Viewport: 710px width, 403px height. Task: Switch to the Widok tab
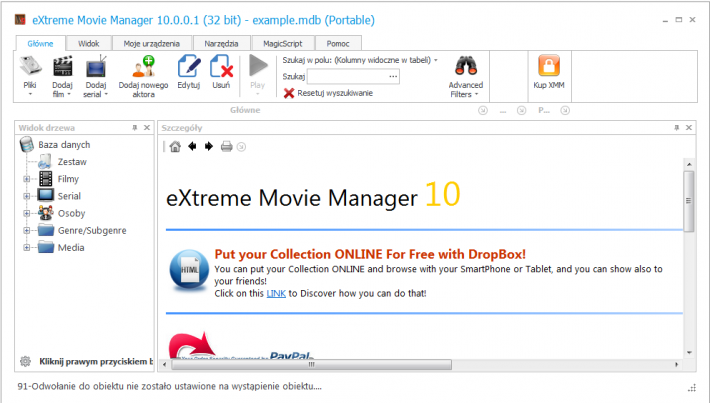(89, 43)
